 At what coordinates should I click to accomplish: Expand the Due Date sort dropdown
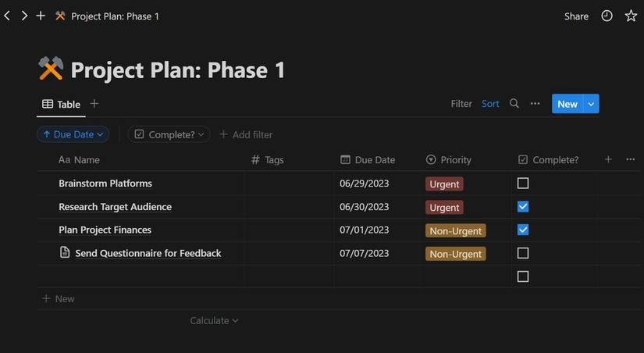tap(73, 134)
